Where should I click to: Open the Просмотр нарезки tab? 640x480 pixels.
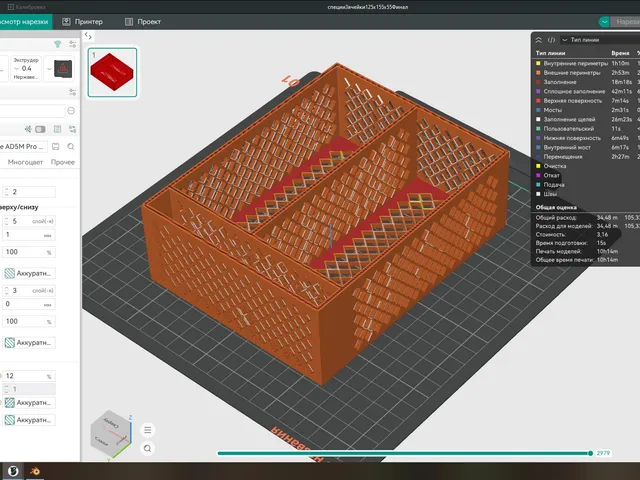tap(25, 22)
